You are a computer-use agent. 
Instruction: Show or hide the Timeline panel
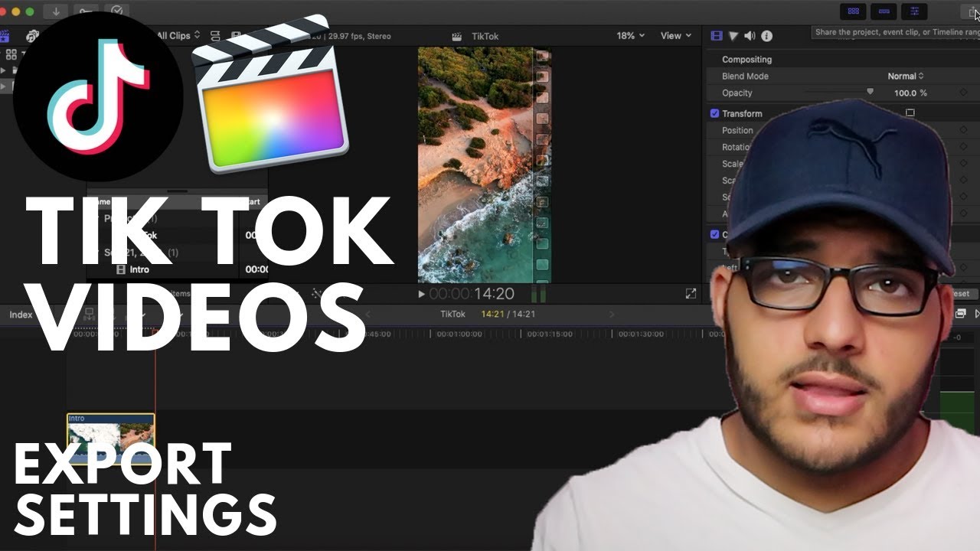[x=884, y=11]
